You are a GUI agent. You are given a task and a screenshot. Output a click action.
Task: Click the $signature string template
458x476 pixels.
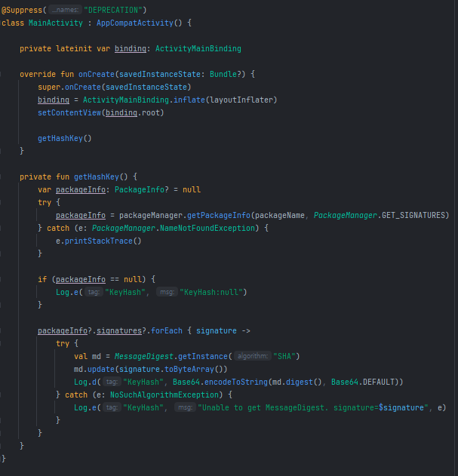[401, 407]
